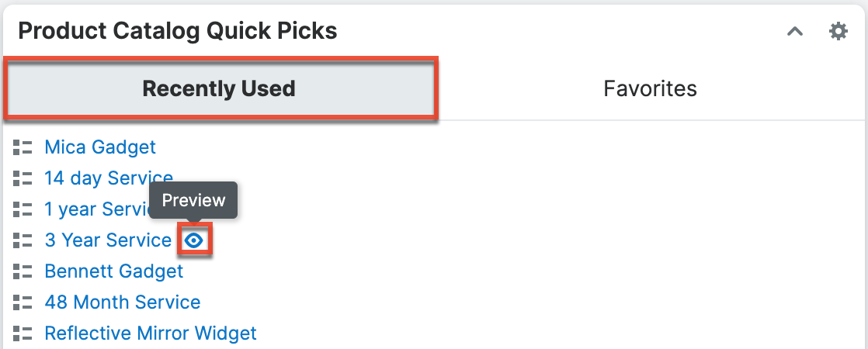The width and height of the screenshot is (868, 349).
Task: Open the Mica Gadget link
Action: 100,147
